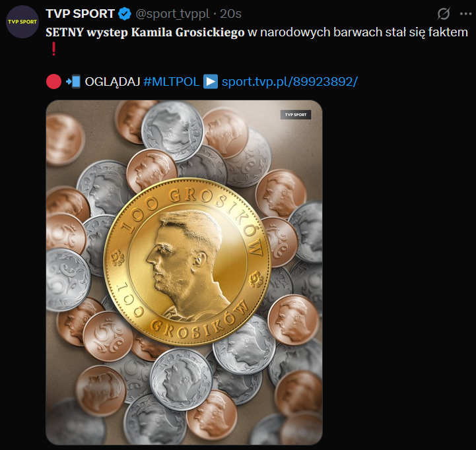Click the blue verified badge
Image resolution: width=476 pixels, height=450 pixels.
point(124,14)
